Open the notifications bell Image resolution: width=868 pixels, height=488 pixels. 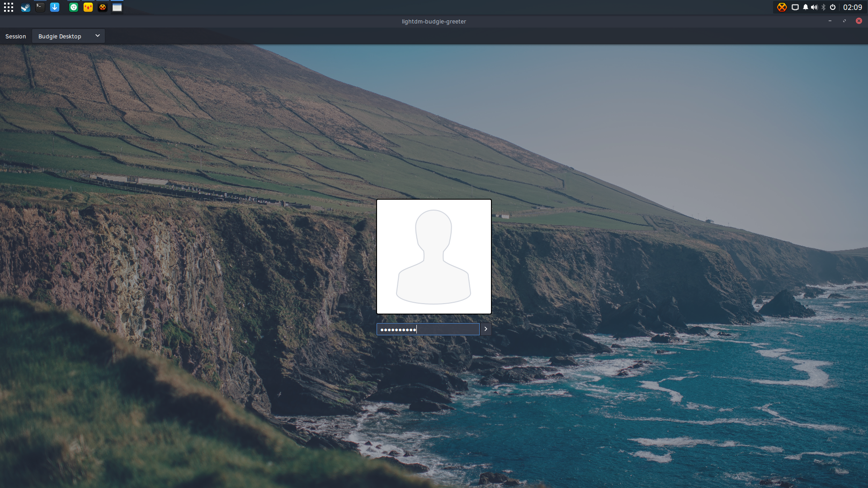tap(806, 7)
